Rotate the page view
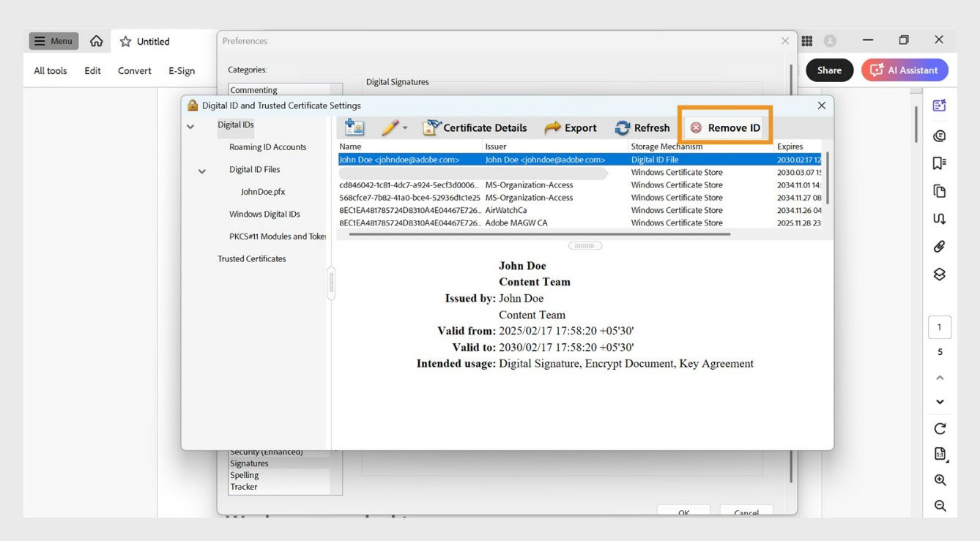This screenshot has width=980, height=541. tap(940, 428)
